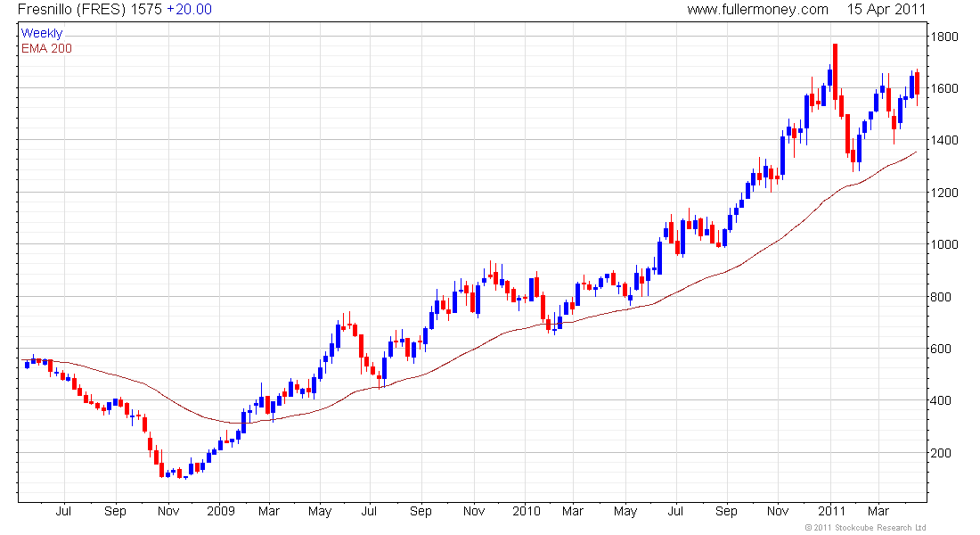Viewport: 980px width, 535px height.
Task: Select the EMA 200 legend label
Action: 46,48
